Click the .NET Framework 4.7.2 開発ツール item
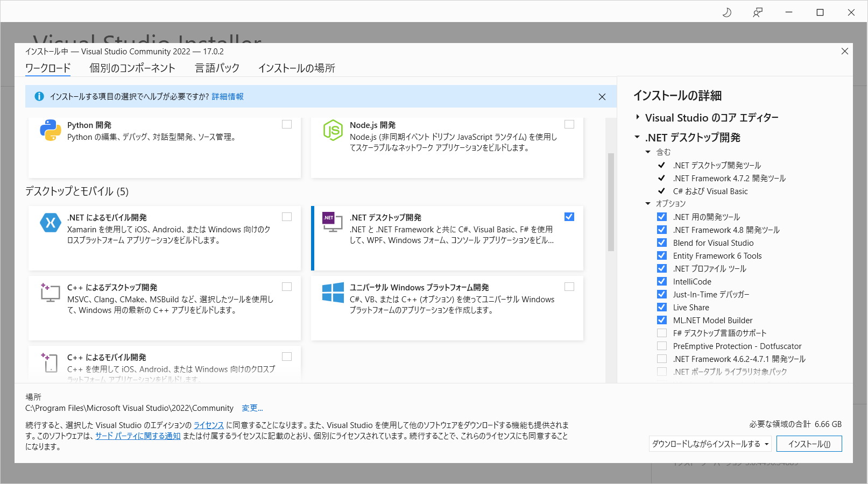Image resolution: width=868 pixels, height=484 pixels. [x=729, y=178]
